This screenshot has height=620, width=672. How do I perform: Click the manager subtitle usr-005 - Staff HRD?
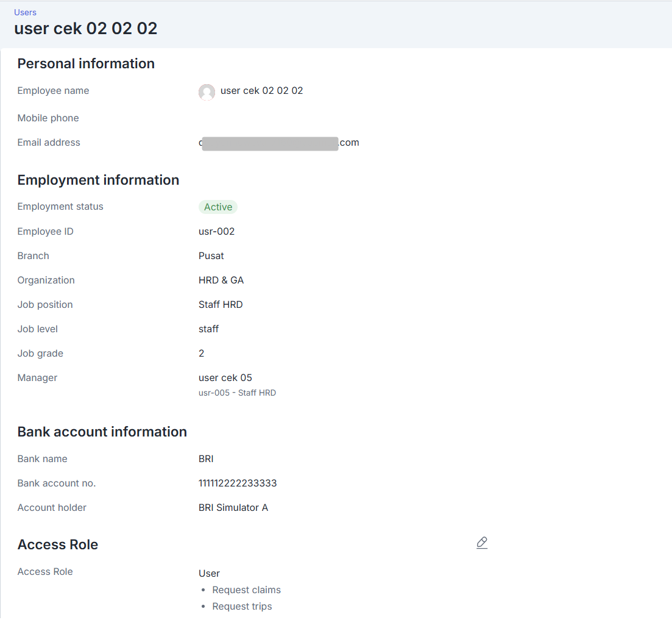(x=237, y=393)
